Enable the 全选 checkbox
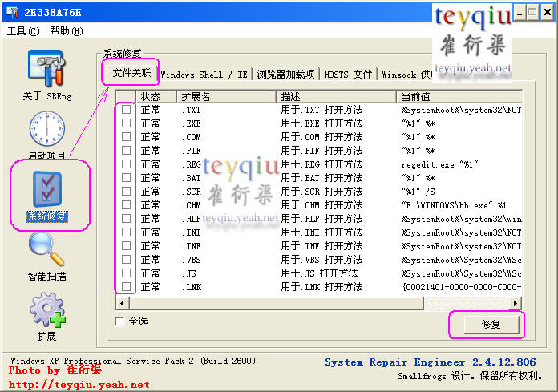The image size is (558, 392). pos(120,321)
